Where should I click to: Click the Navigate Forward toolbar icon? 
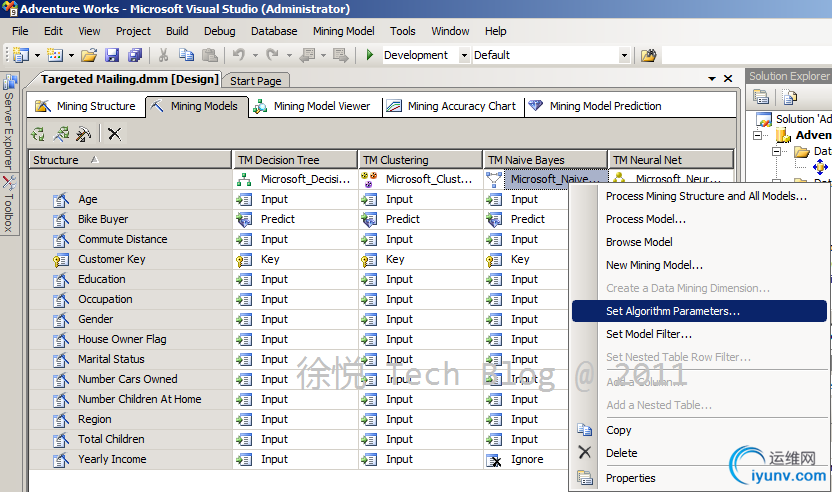tap(341, 55)
